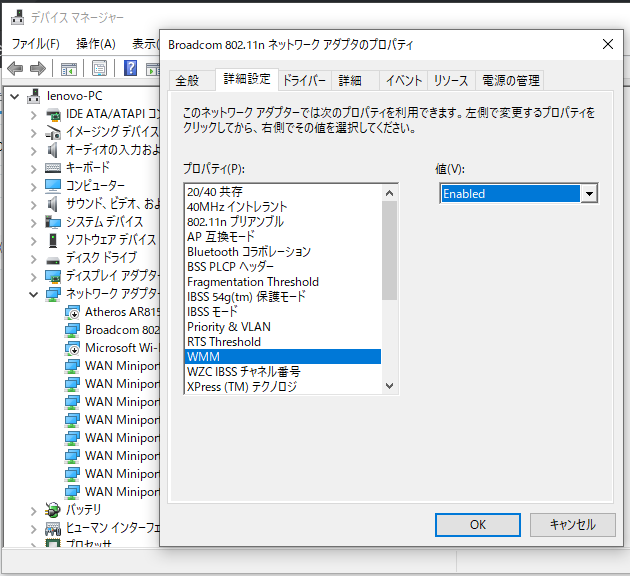
Task: Collapse the lenovo-PC root node
Action: [x=15, y=96]
